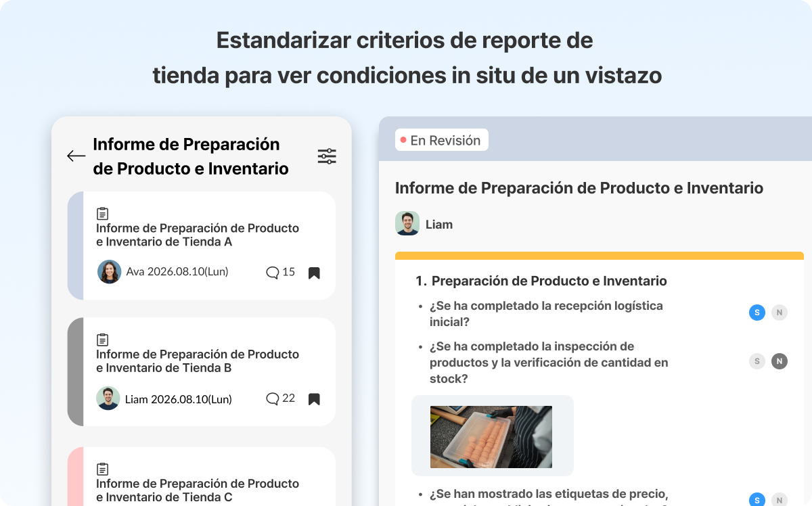Click the question about etiquetas de precio

pyautogui.click(x=549, y=498)
